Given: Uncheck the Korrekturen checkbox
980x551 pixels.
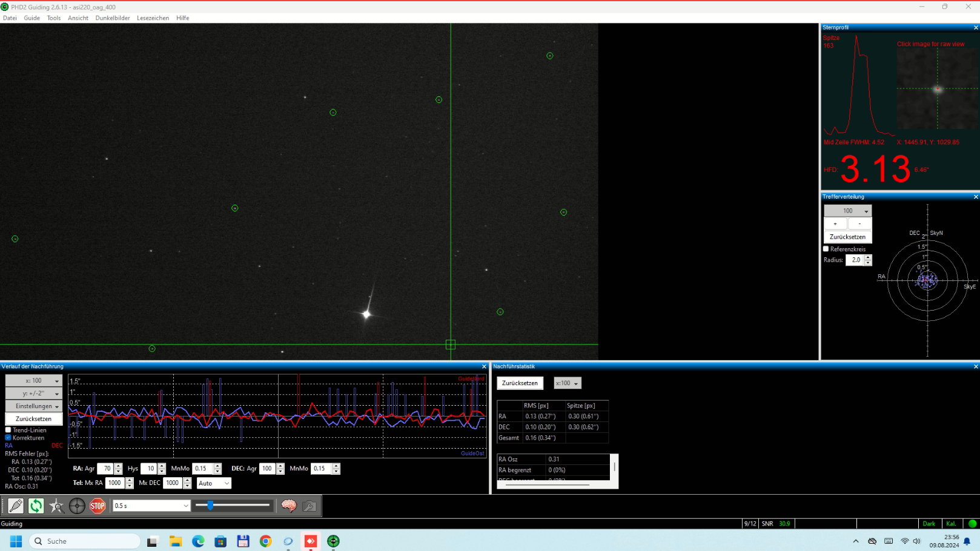Looking at the screenshot, I should 8,438.
